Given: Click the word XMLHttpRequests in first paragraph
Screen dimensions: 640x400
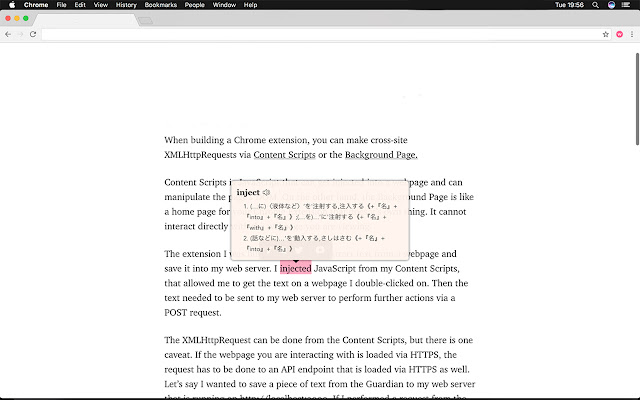Looking at the screenshot, I should 200,155.
